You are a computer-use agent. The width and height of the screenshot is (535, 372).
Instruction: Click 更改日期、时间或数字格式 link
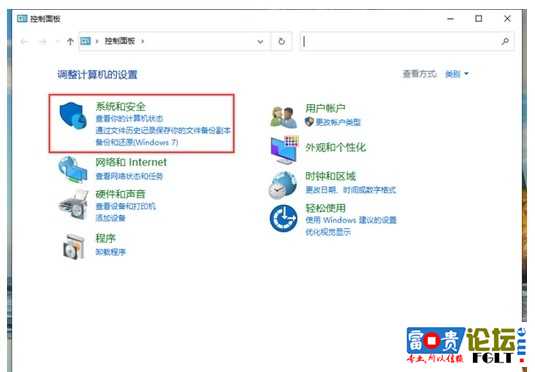click(x=351, y=190)
